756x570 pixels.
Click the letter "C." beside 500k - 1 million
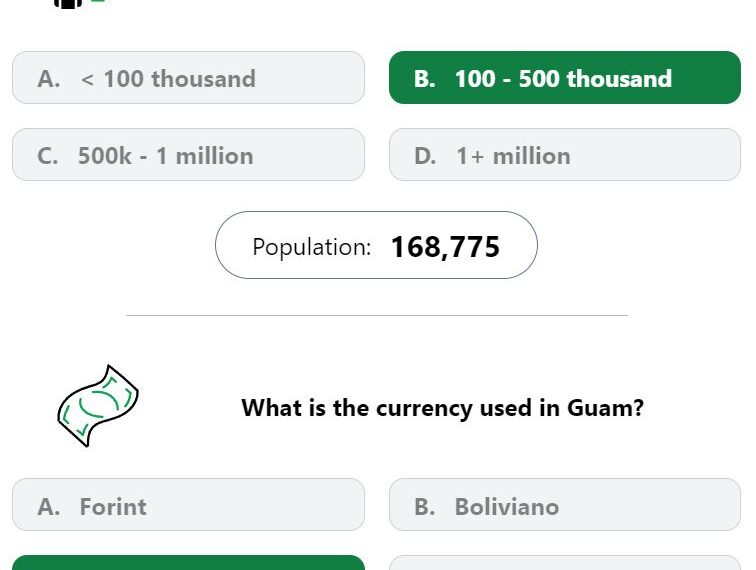click(48, 156)
